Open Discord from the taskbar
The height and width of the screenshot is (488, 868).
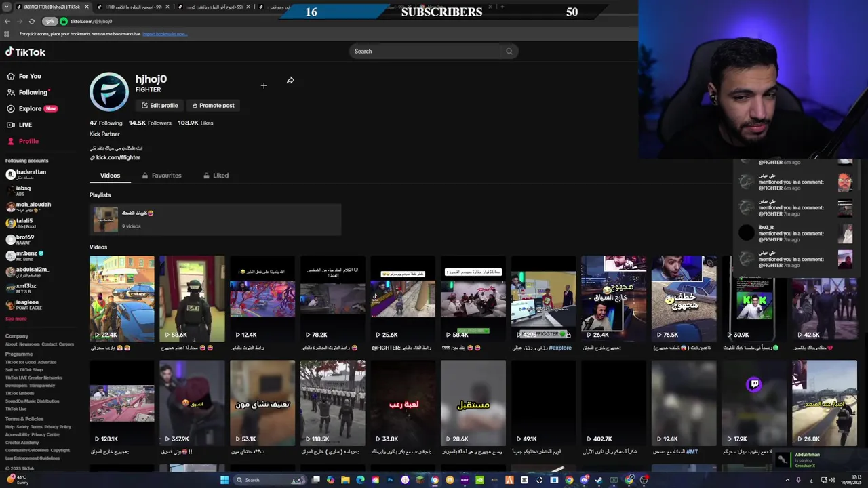584,480
